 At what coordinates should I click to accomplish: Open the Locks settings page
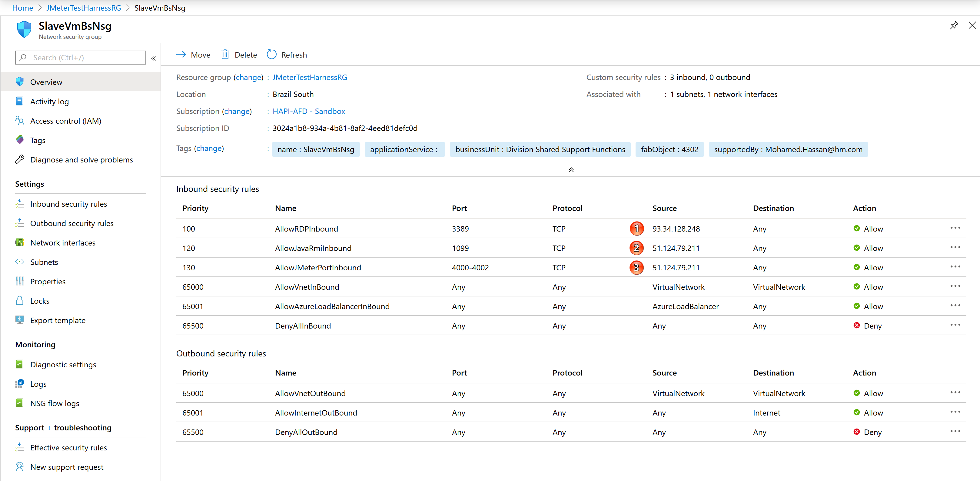(x=40, y=301)
